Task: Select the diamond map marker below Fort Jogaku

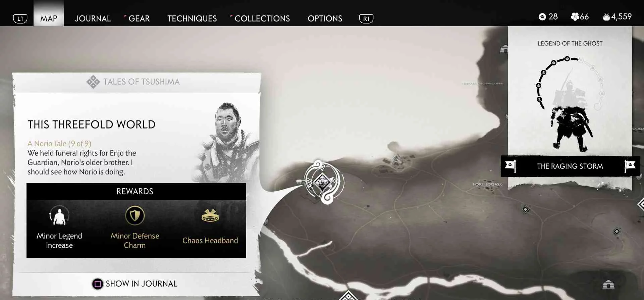Action: tap(525, 209)
